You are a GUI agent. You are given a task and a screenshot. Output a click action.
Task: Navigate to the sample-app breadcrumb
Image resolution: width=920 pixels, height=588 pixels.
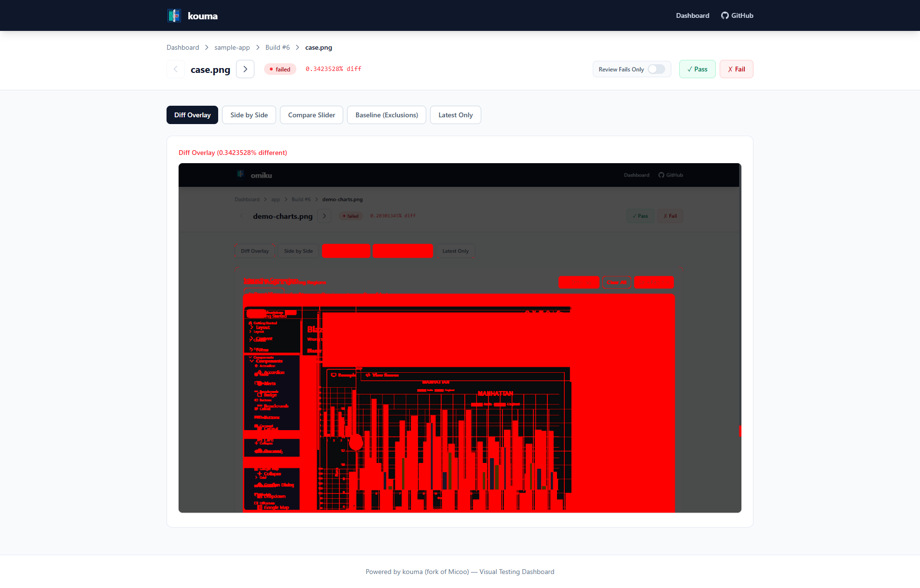[x=232, y=47]
